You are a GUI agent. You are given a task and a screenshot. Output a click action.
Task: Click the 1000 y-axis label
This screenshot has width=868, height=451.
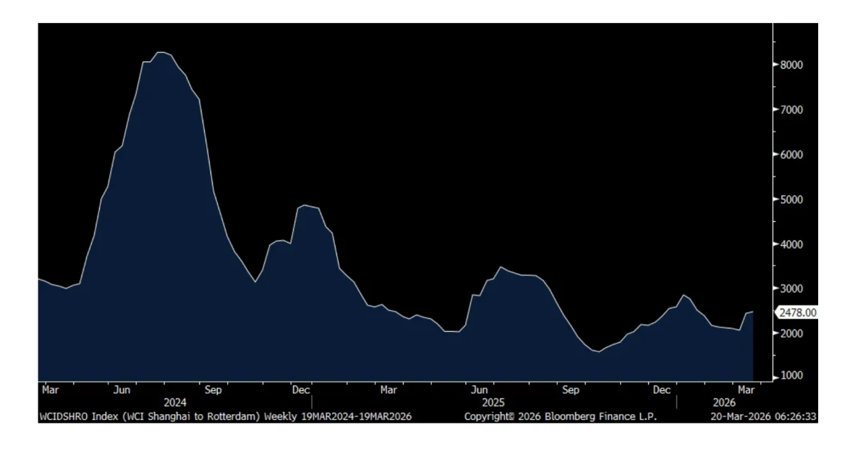pyautogui.click(x=791, y=377)
